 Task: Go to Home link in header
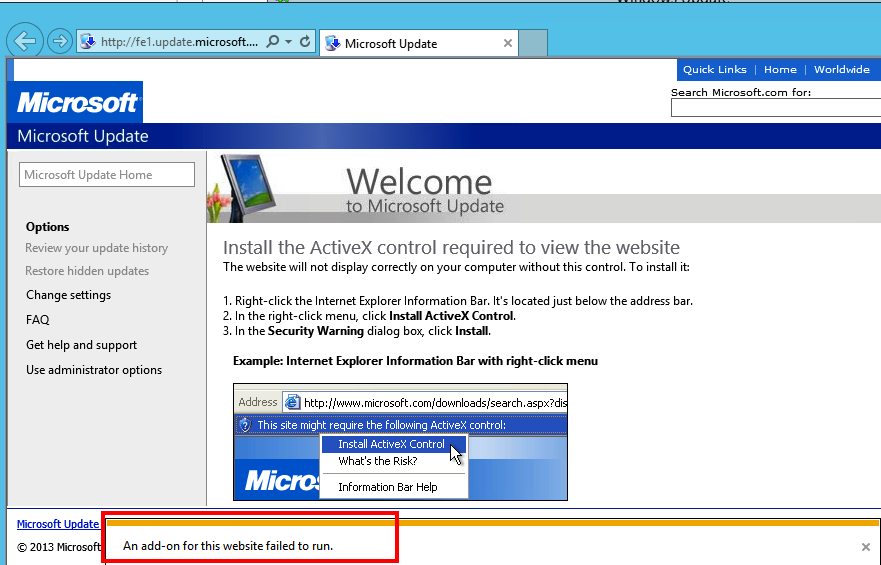click(x=780, y=70)
